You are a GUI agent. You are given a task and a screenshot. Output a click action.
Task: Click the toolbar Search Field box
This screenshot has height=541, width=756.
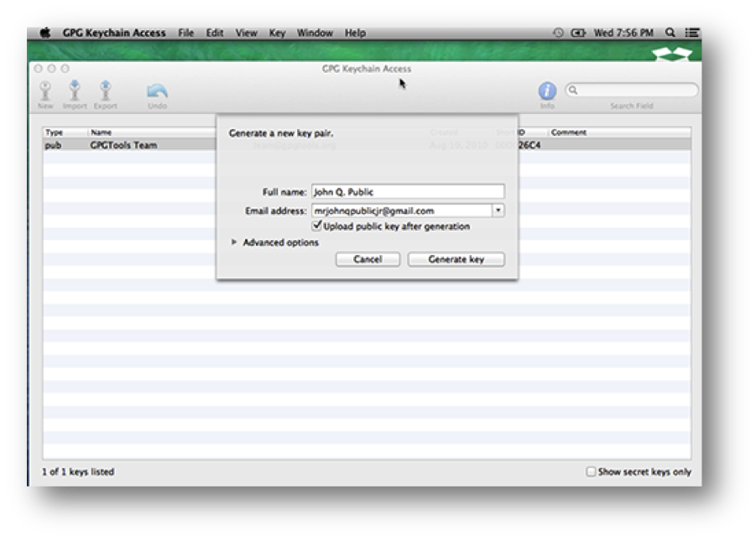click(x=632, y=90)
